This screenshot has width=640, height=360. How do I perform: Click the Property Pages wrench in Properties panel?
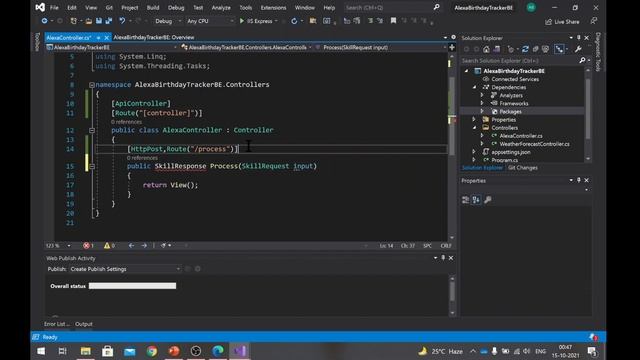487,200
